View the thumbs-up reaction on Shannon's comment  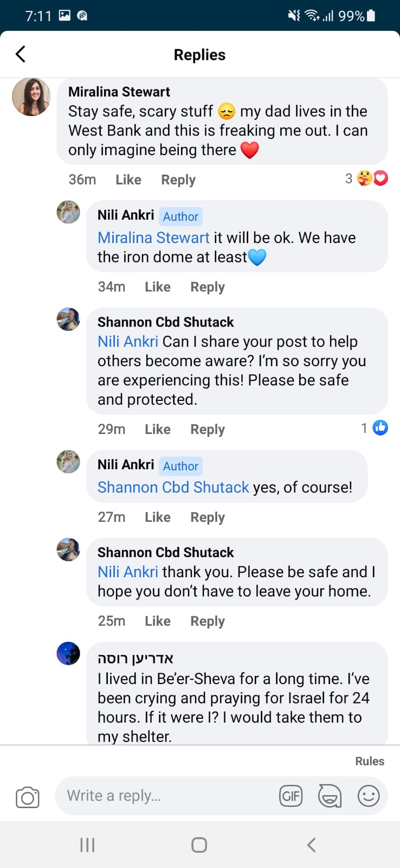(375, 428)
